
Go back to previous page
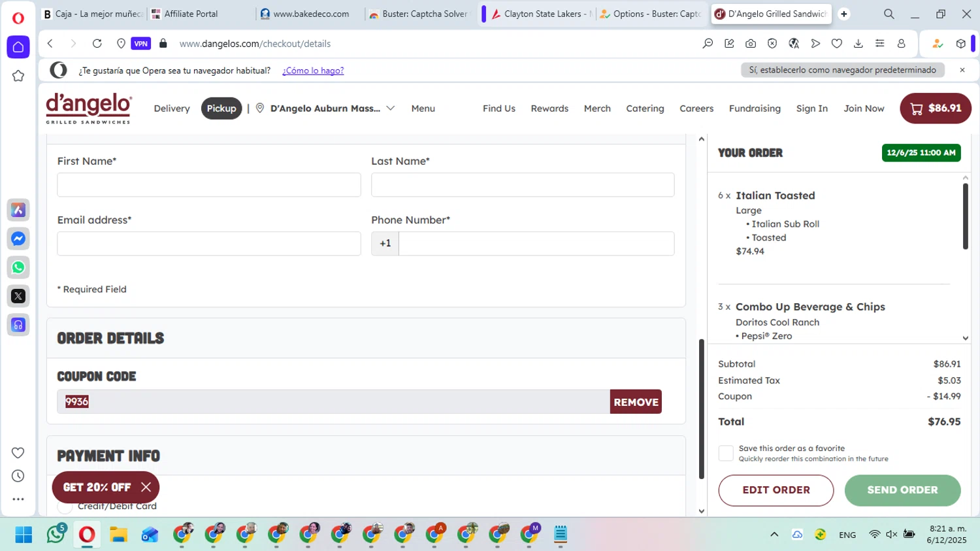[50, 44]
